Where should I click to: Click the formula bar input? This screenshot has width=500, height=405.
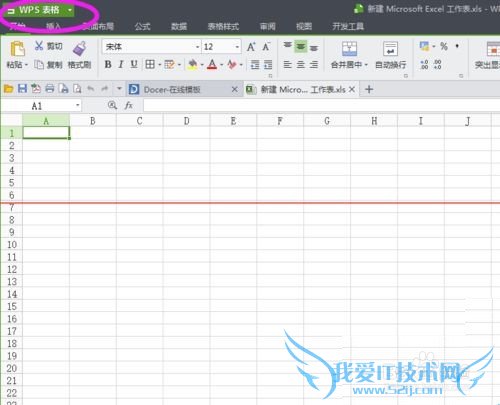[321, 106]
